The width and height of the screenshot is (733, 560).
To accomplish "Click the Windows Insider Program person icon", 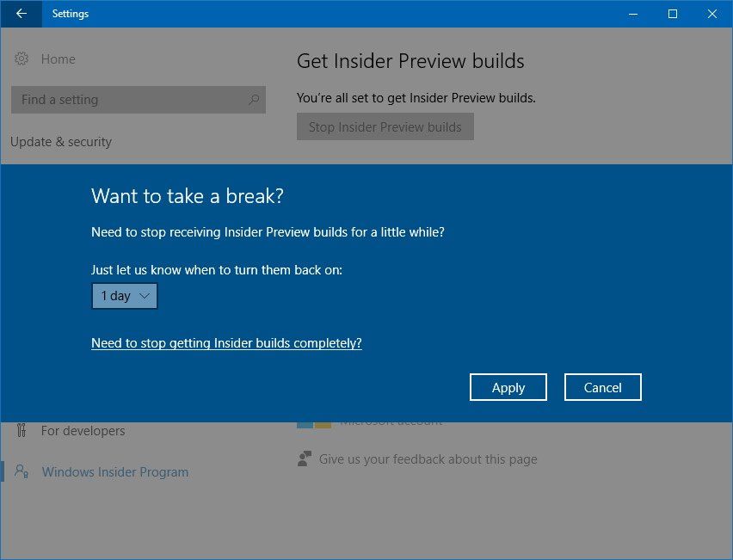I will (x=22, y=472).
